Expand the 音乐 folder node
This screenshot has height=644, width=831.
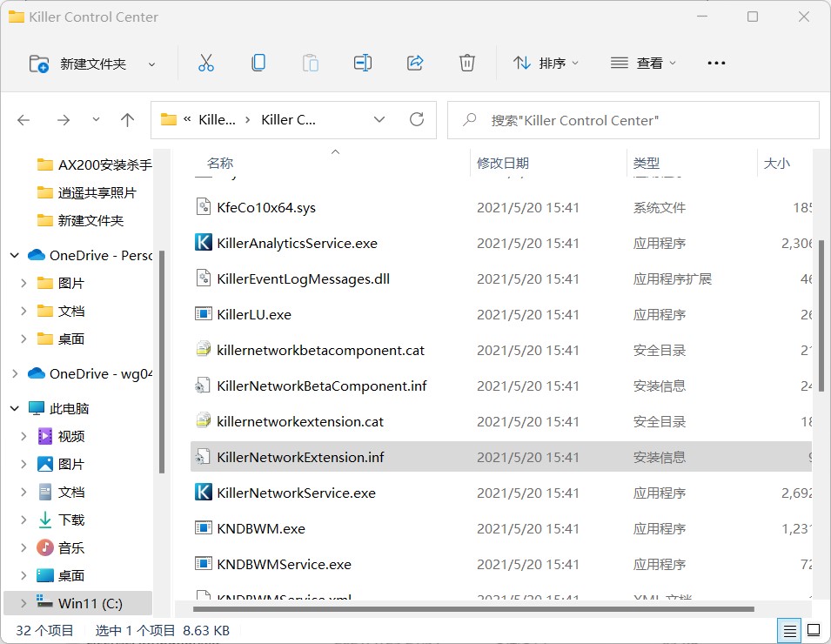coord(23,547)
